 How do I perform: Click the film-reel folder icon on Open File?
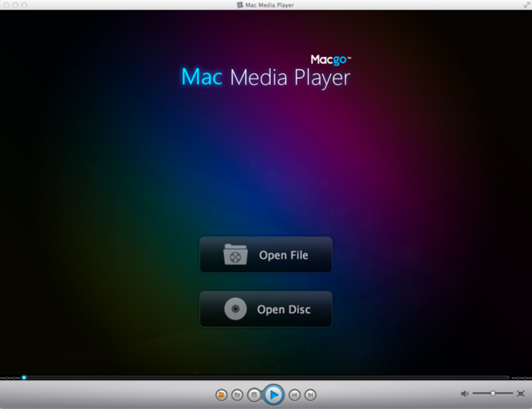coord(235,255)
